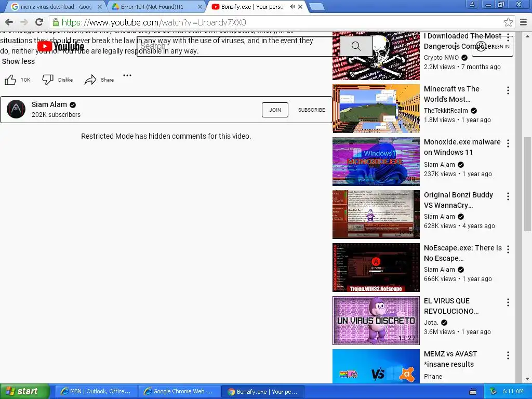532x399 pixels.
Task: Close the Bonzify.exe tab
Action: [x=300, y=7]
